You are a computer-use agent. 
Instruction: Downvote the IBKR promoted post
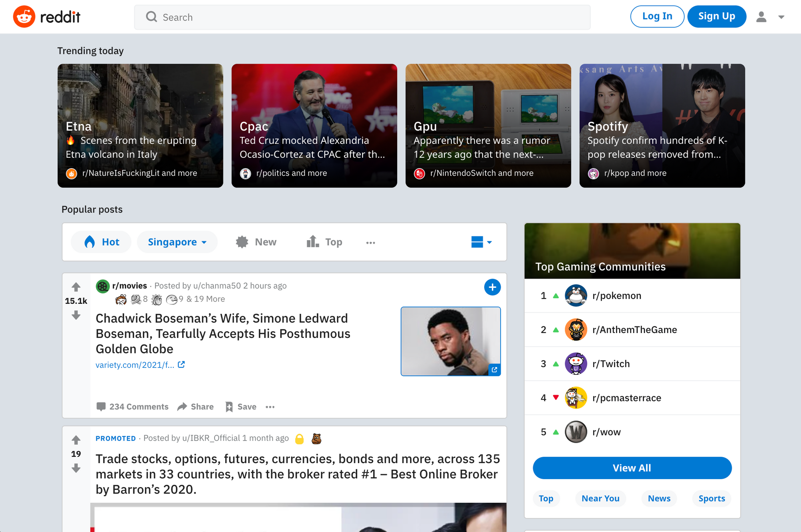click(x=76, y=468)
